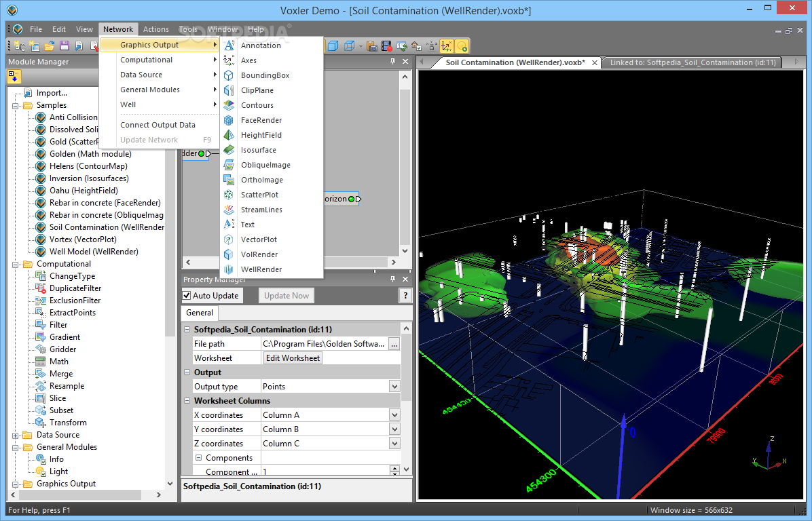Open the Output type dropdown

point(394,387)
